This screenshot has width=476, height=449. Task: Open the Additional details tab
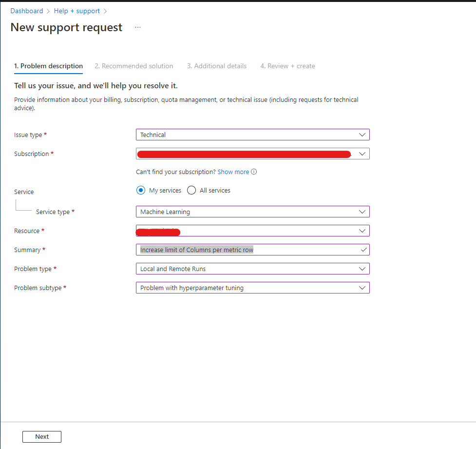216,66
